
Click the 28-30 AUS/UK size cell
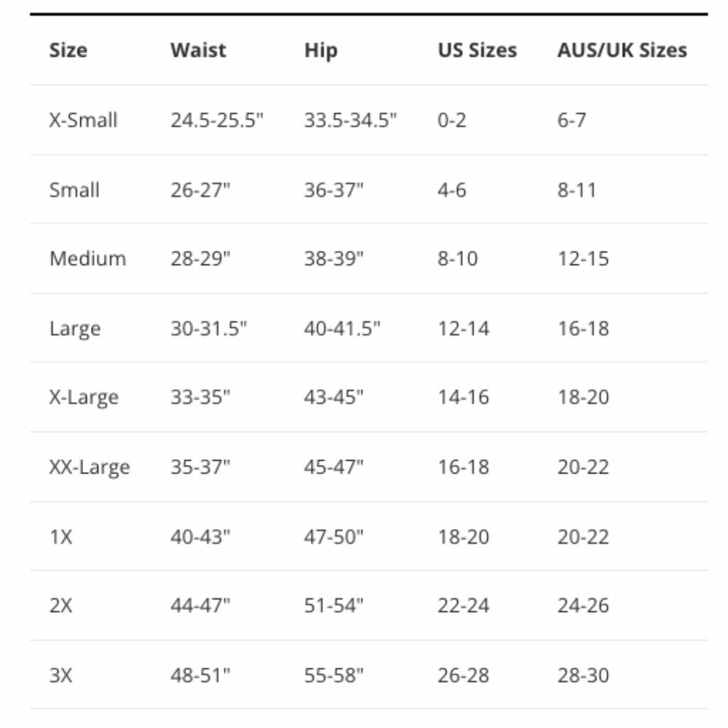[583, 676]
